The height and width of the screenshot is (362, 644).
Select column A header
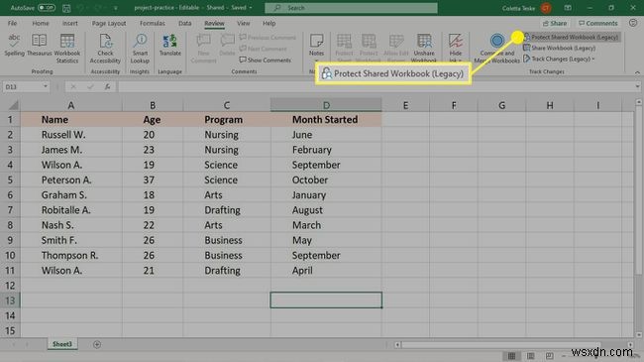tap(71, 105)
